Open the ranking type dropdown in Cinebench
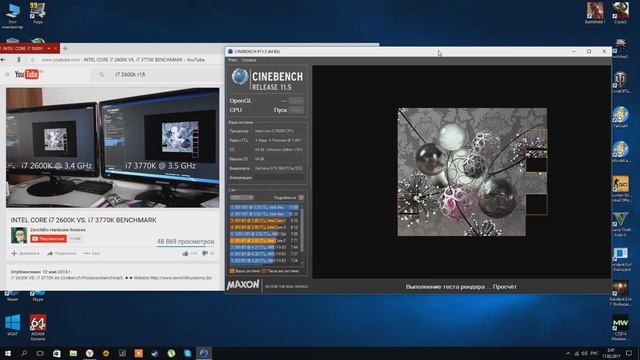 242,198
